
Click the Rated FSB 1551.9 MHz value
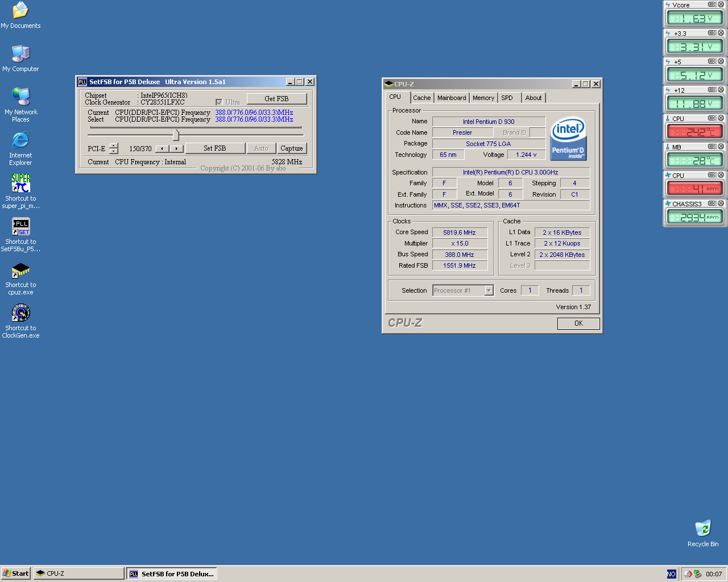click(x=460, y=265)
